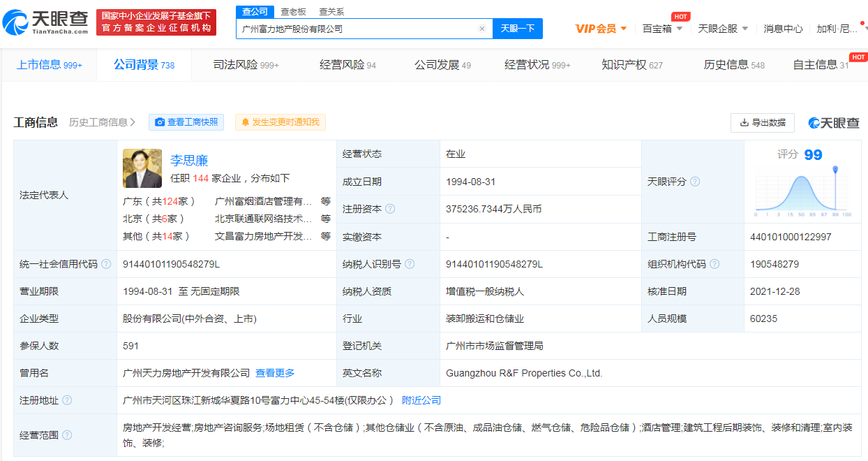Clear the search box text
868x461 pixels.
coord(481,29)
